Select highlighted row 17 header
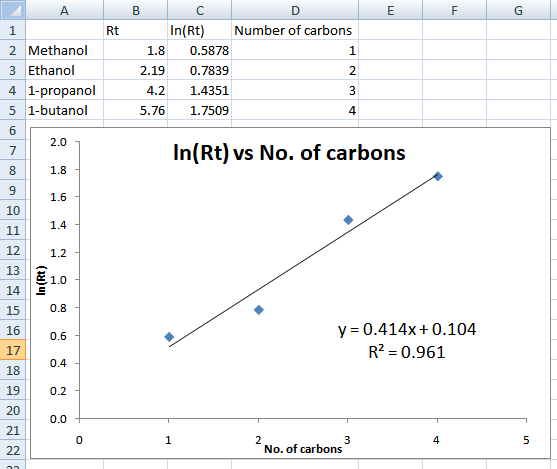This screenshot has width=557, height=469. [13, 350]
